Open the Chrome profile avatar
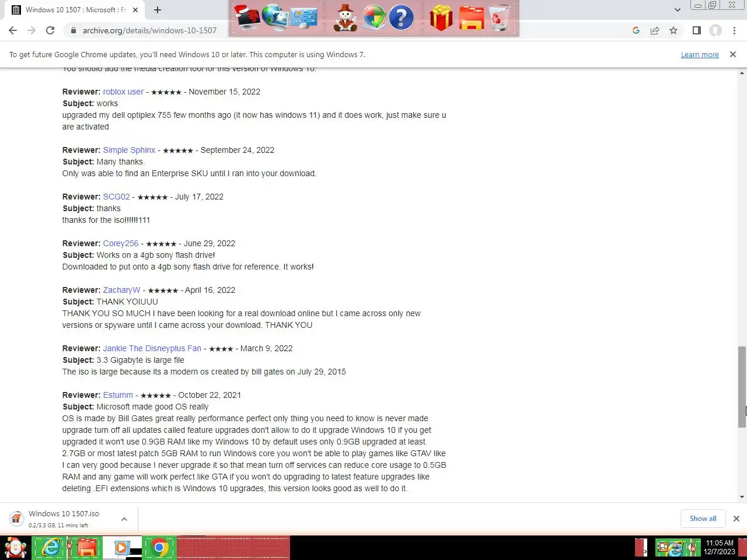The height and width of the screenshot is (560, 747). (x=715, y=30)
